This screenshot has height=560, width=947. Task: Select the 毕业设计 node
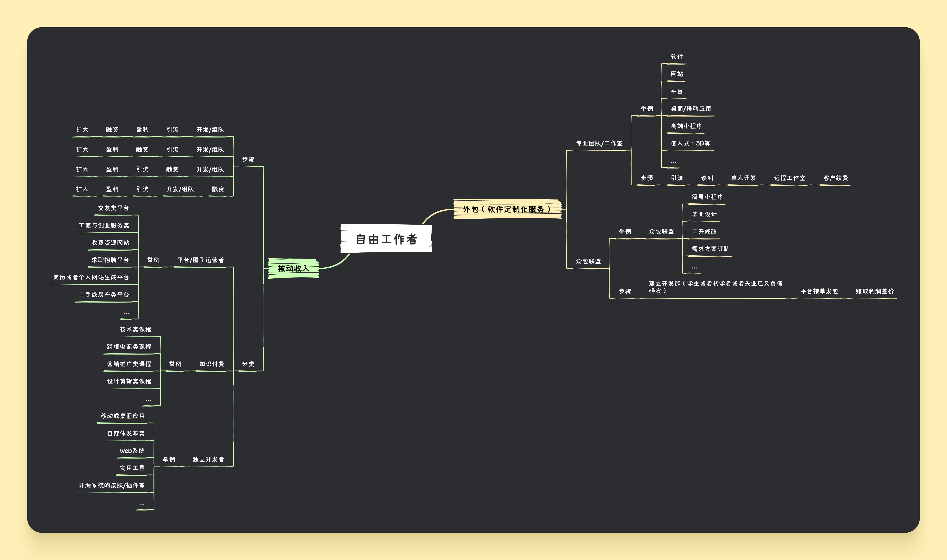704,214
